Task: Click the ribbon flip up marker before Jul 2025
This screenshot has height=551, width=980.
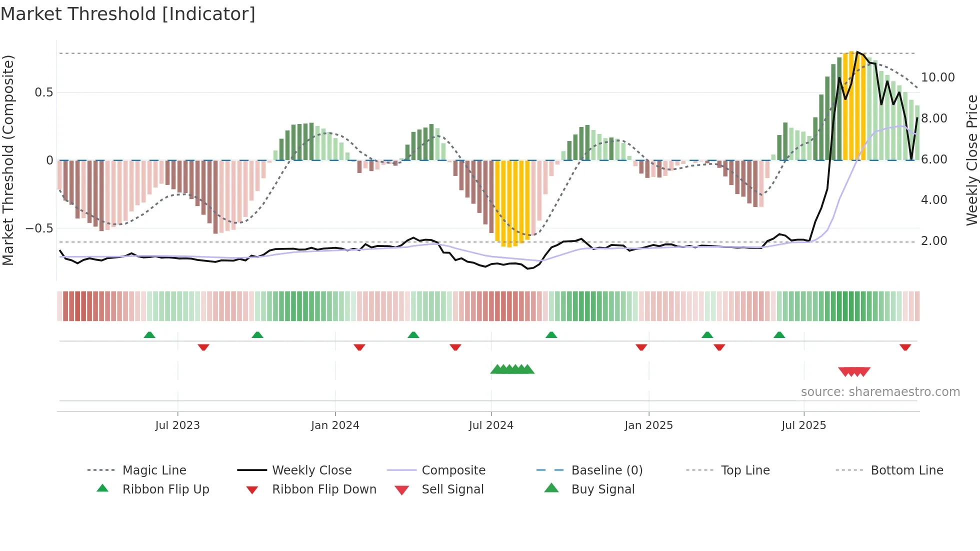Action: [779, 335]
